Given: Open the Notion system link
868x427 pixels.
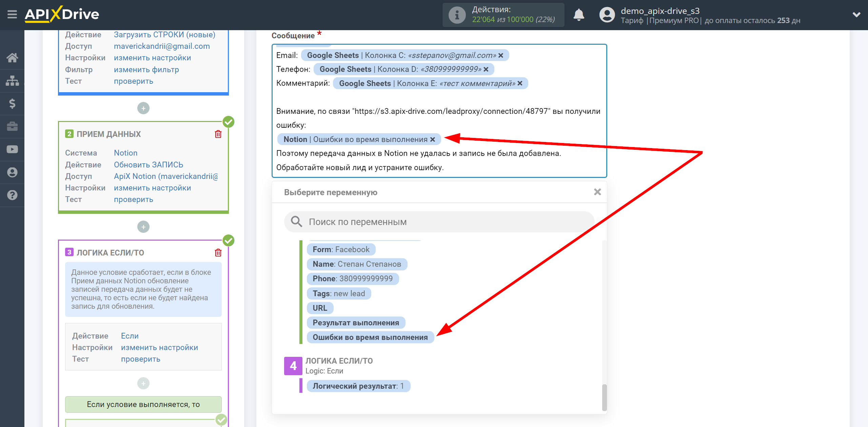Looking at the screenshot, I should (x=125, y=153).
